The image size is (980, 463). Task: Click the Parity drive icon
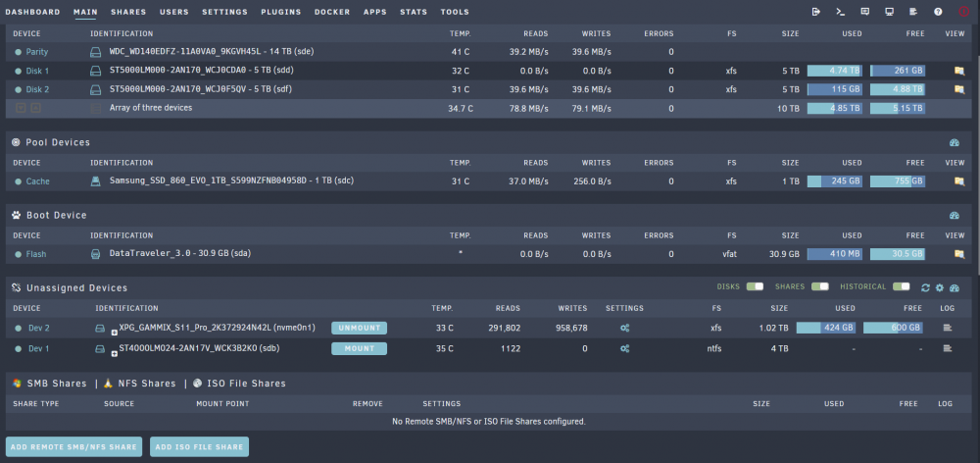pos(96,52)
